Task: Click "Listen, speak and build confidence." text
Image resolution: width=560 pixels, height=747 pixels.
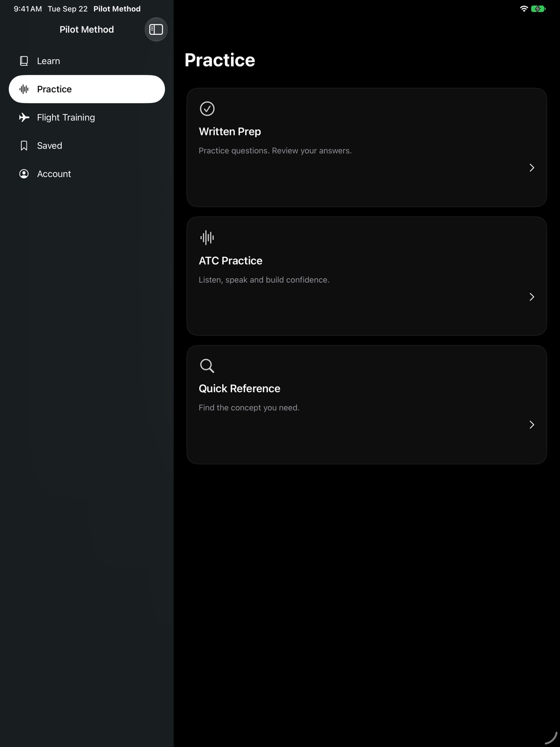Action: click(x=264, y=280)
